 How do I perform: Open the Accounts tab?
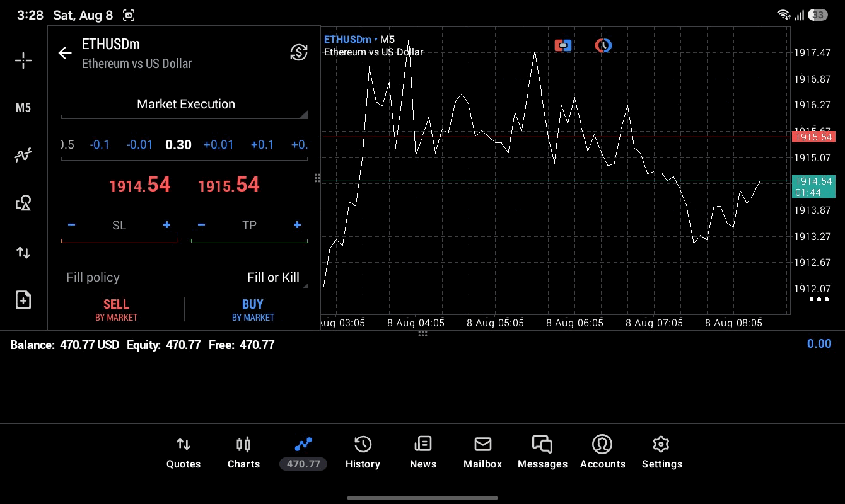click(x=602, y=453)
